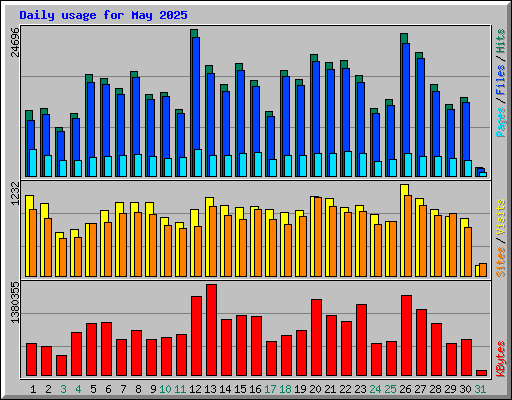Screen dimensions: 512x400
Task: Click day label 23 on the axis
Action: point(360,389)
